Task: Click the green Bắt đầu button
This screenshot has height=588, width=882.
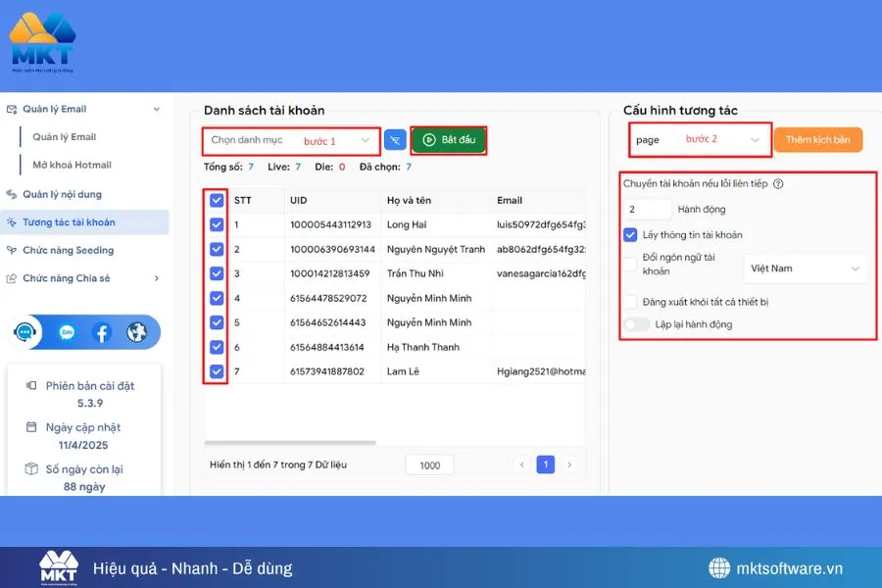Action: [449, 140]
